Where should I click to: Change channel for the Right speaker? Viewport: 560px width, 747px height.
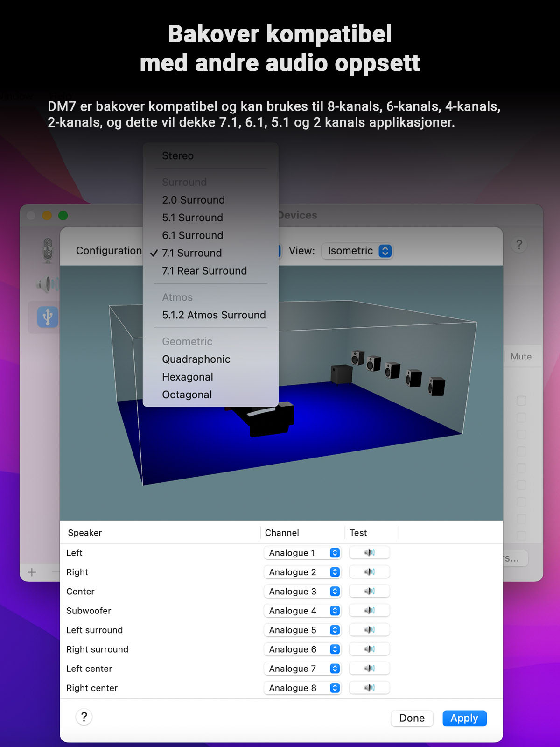click(302, 572)
